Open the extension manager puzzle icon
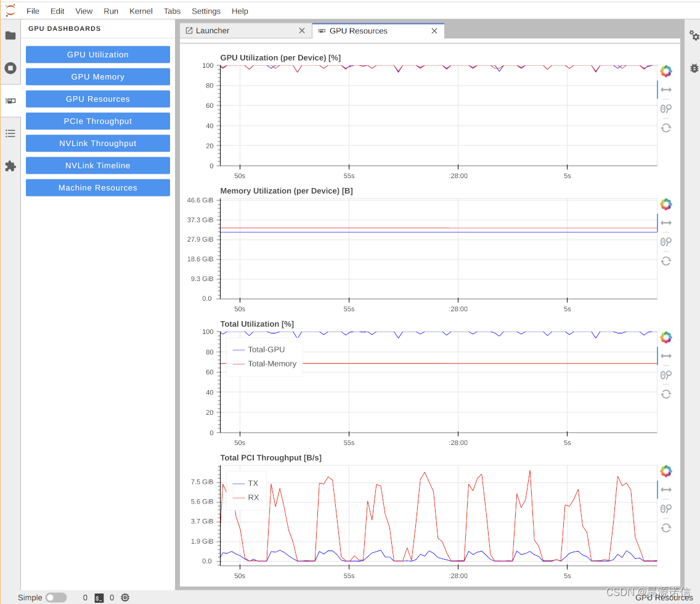 10,166
